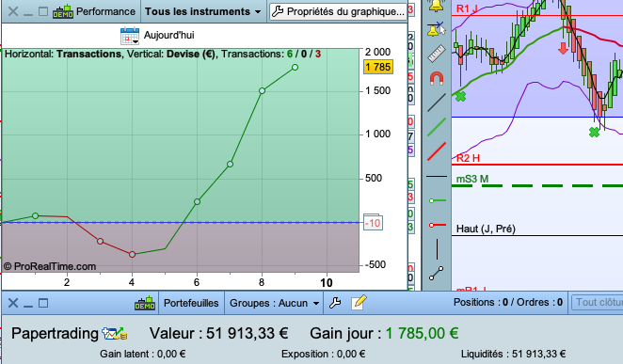Click the Positions : 0 / Ordres : 0 text
Image resolution: width=623 pixels, height=364 pixels.
coord(508,303)
